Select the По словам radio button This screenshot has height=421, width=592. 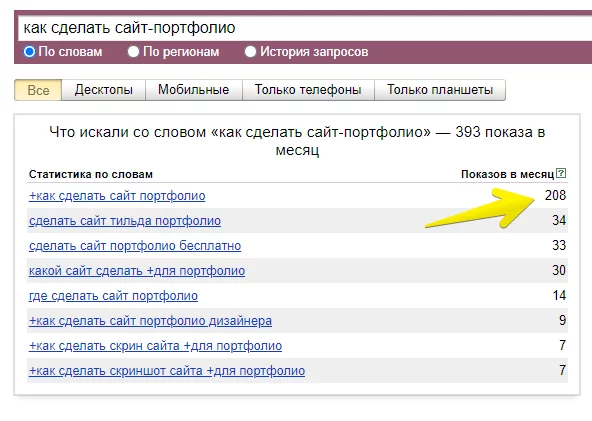point(29,52)
